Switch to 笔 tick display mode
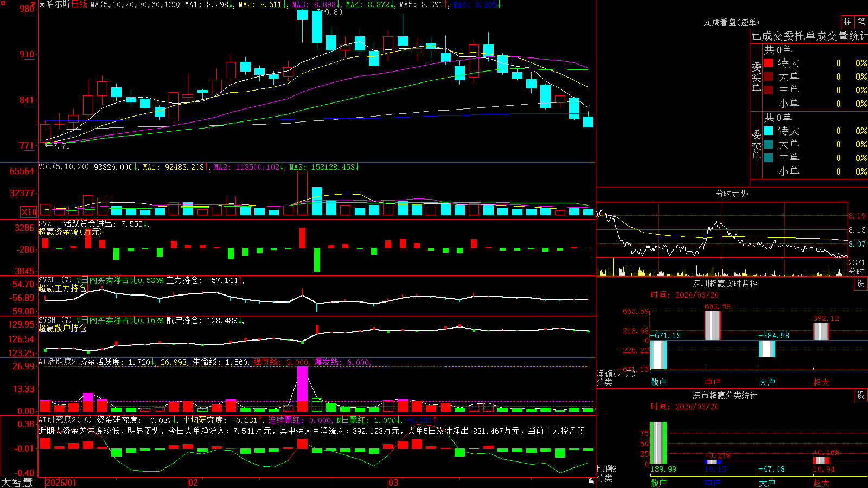Viewport: 868px width, 488px height. pyautogui.click(x=861, y=22)
